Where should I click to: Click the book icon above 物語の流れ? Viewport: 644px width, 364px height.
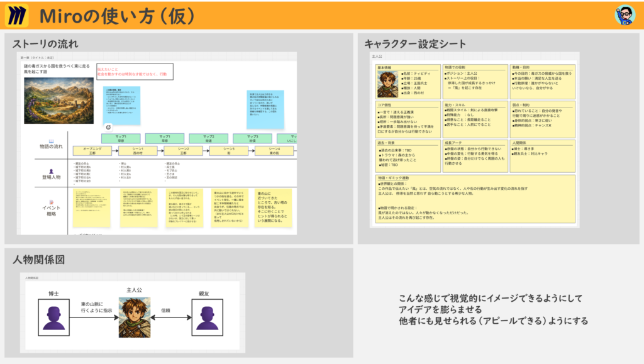coord(52,141)
